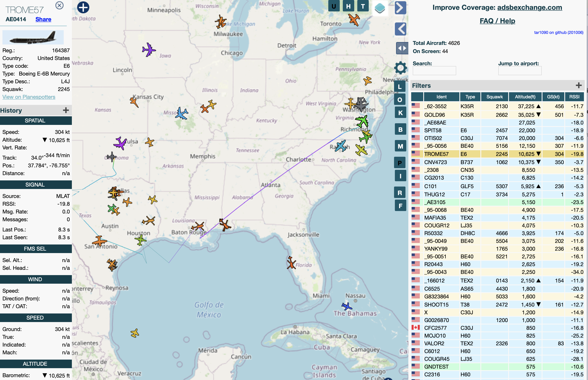Toggle the U map filter button
The image size is (588, 380).
(334, 6)
